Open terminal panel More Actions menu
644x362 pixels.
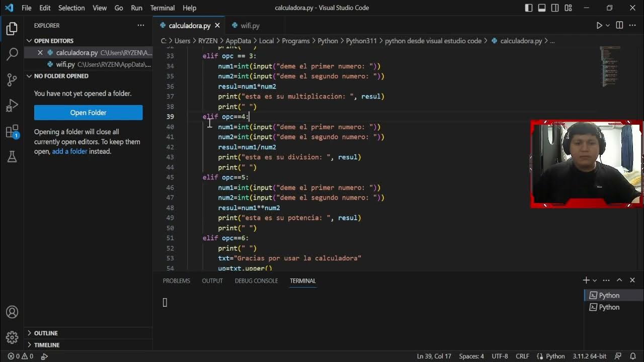click(x=606, y=280)
